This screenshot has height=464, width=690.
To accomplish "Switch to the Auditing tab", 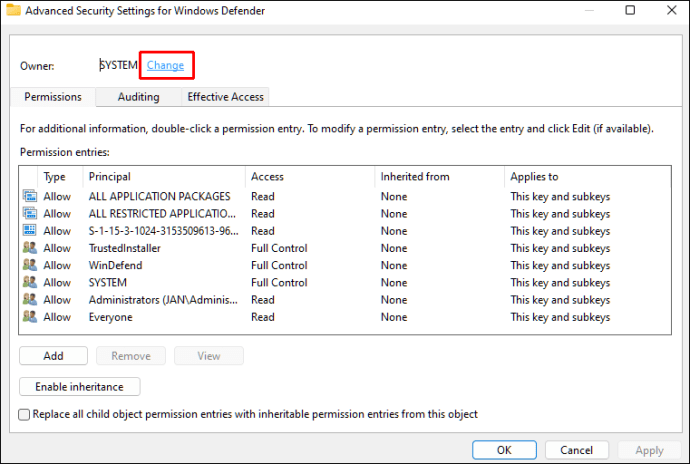I will [x=138, y=97].
